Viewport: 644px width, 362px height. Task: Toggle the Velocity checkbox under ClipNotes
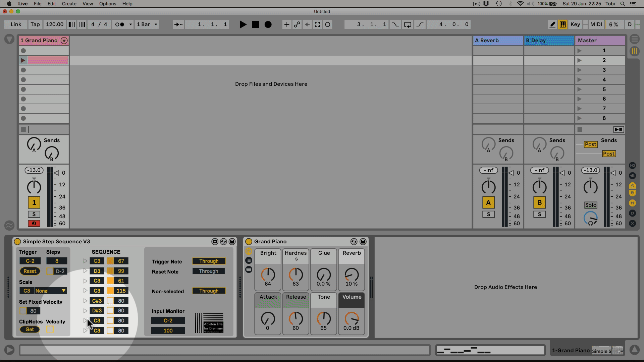[x=50, y=329]
